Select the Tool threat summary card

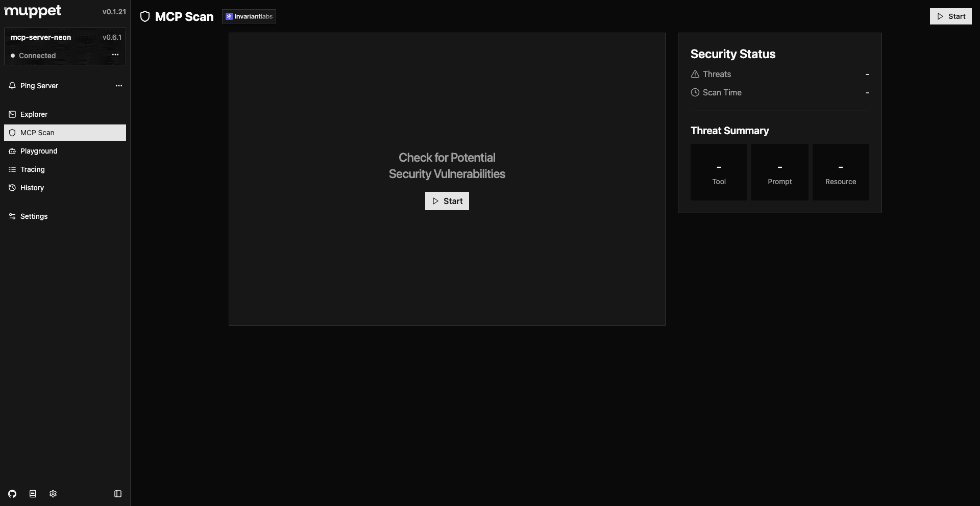tap(719, 172)
